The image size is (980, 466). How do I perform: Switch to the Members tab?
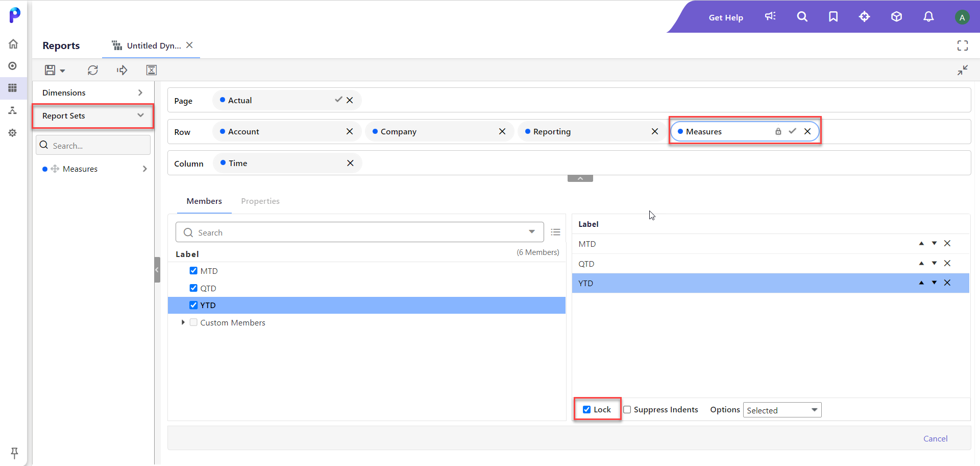tap(204, 201)
